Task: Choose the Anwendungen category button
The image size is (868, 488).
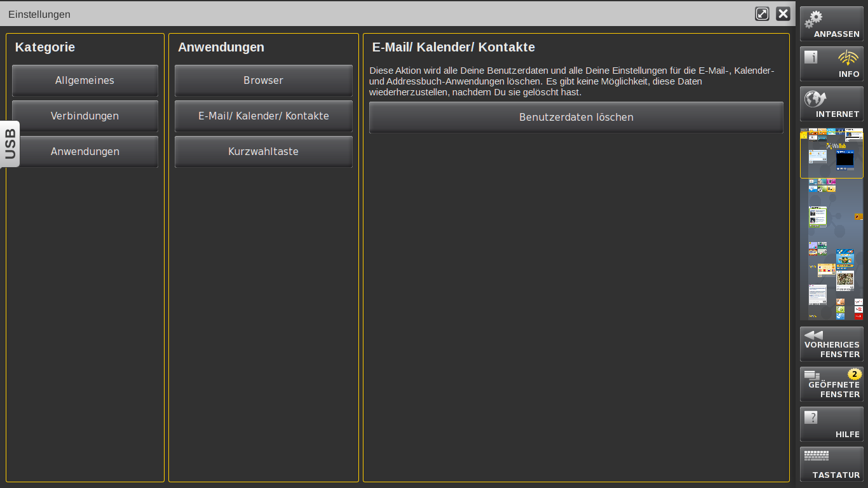Action: pyautogui.click(x=85, y=152)
